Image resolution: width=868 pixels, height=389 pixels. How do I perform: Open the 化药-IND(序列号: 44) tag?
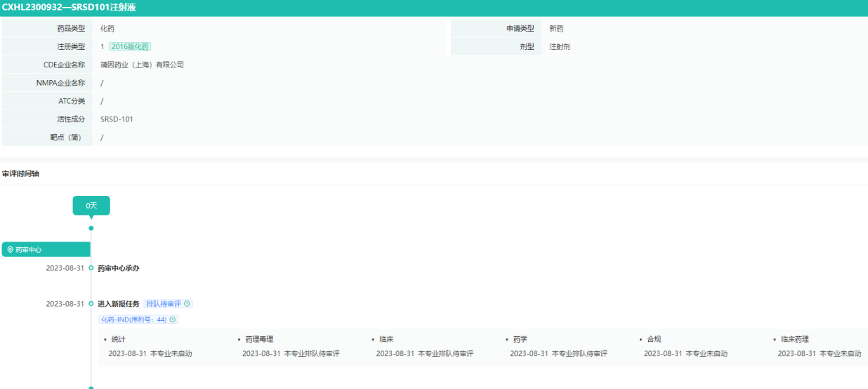(133, 319)
